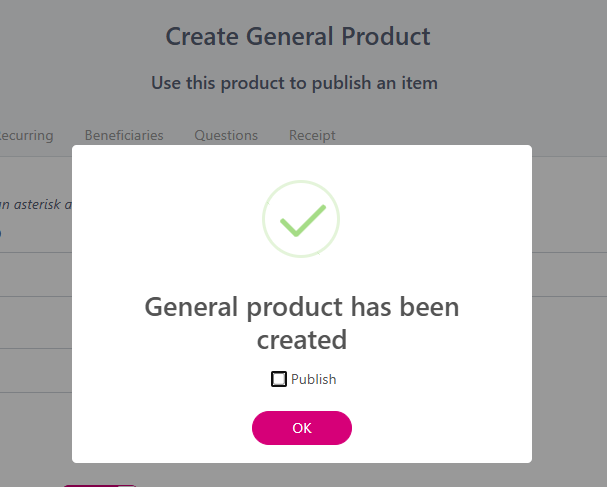Select the Receipt tab
The image size is (607, 487).
click(x=312, y=135)
